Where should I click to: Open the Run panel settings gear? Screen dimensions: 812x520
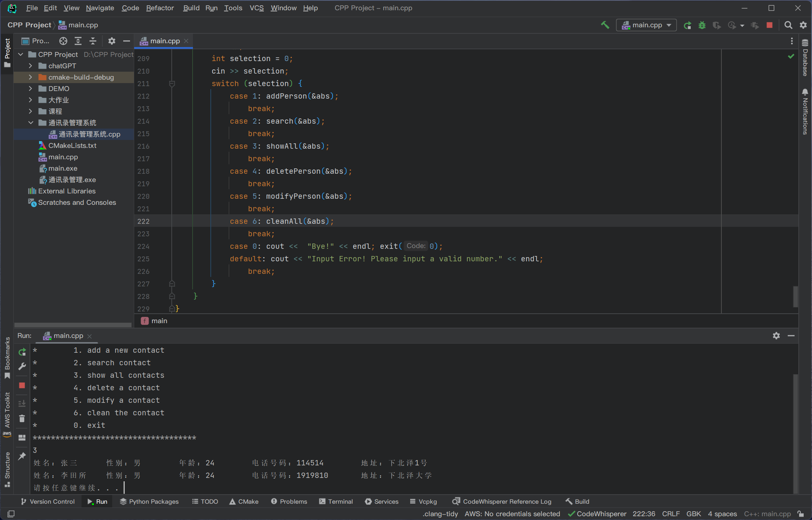click(x=776, y=336)
